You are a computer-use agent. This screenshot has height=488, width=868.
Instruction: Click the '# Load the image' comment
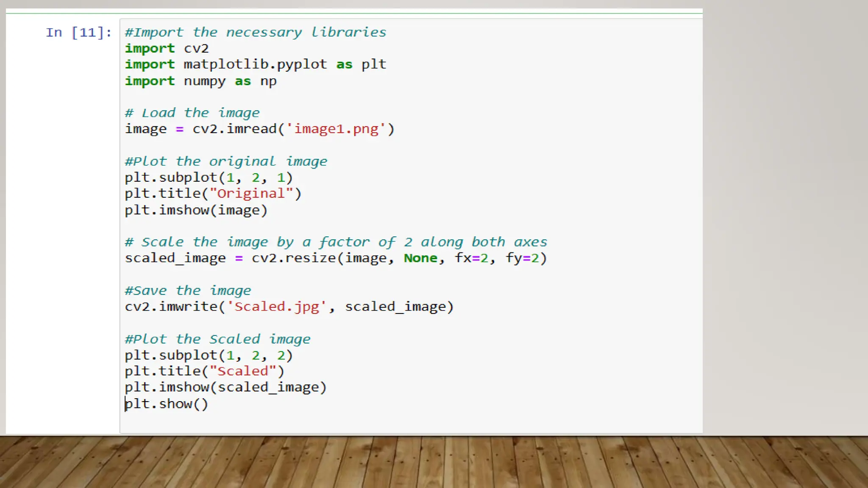[192, 113]
